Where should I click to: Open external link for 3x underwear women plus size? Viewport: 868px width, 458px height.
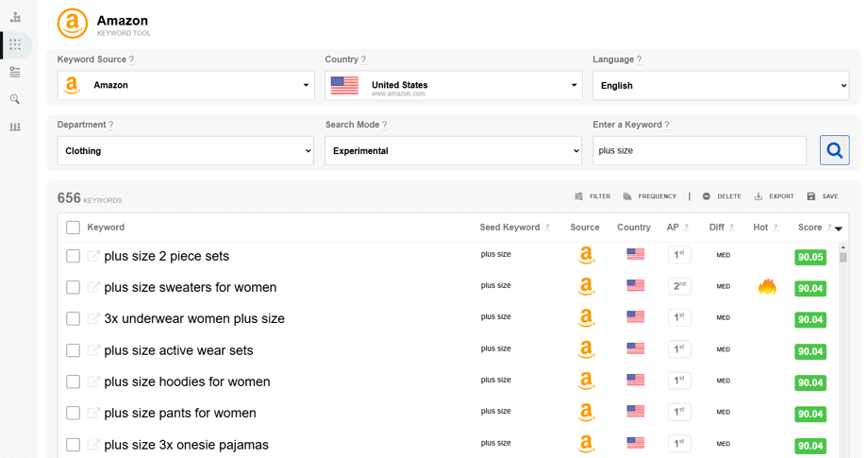pyautogui.click(x=93, y=318)
